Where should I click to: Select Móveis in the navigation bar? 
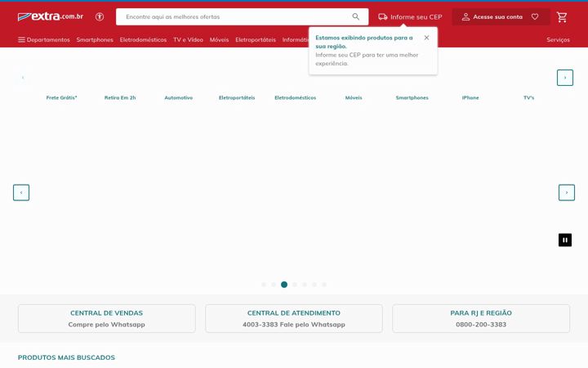[219, 40]
